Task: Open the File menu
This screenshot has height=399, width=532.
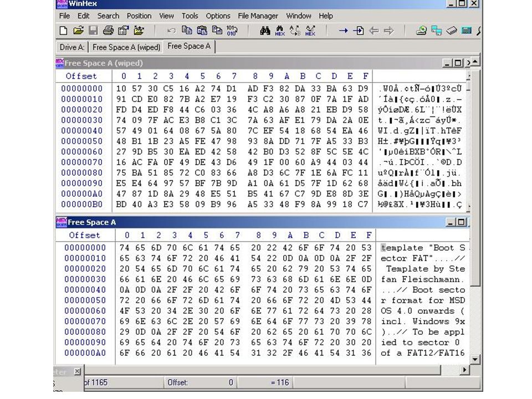Action: pos(64,16)
